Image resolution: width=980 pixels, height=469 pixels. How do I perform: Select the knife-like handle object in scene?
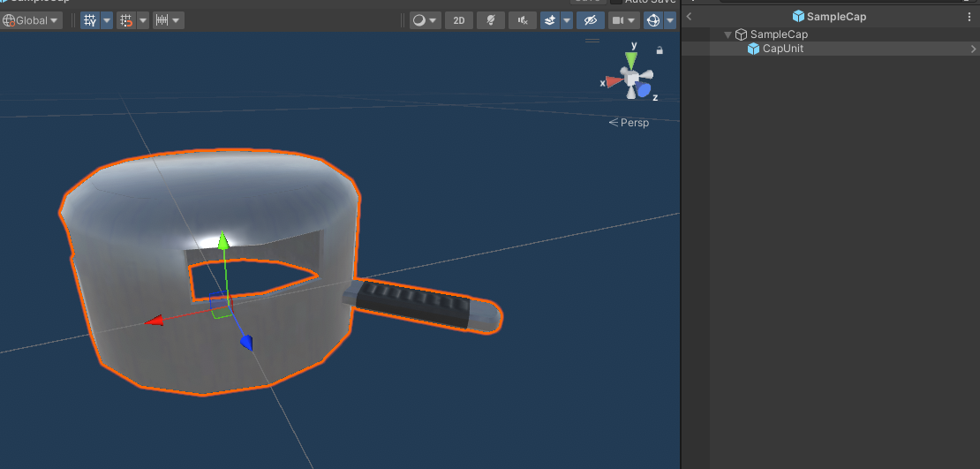pos(424,306)
